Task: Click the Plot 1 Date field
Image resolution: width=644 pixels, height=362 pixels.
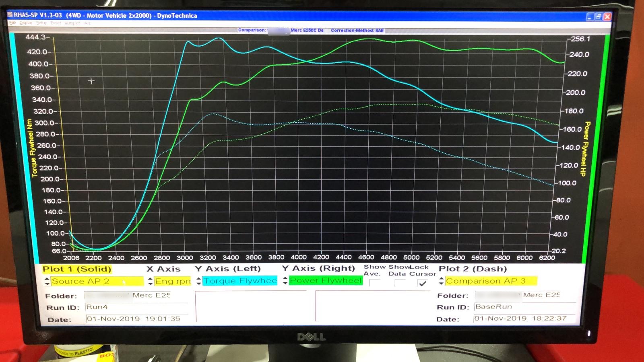Action: [x=137, y=319]
